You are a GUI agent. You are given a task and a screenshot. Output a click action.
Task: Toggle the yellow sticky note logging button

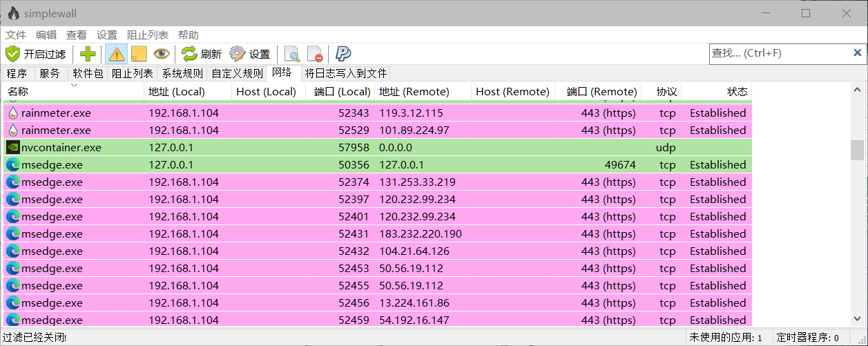click(x=139, y=54)
